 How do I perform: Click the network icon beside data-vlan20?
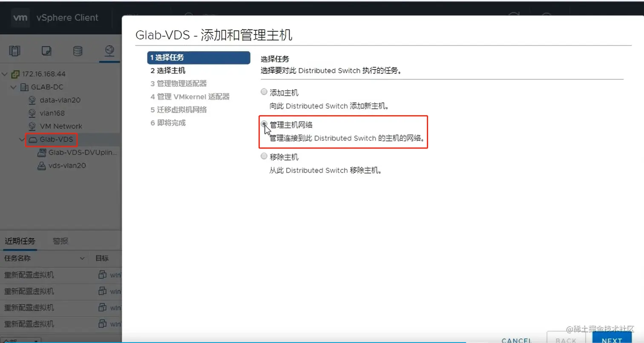tap(32, 100)
